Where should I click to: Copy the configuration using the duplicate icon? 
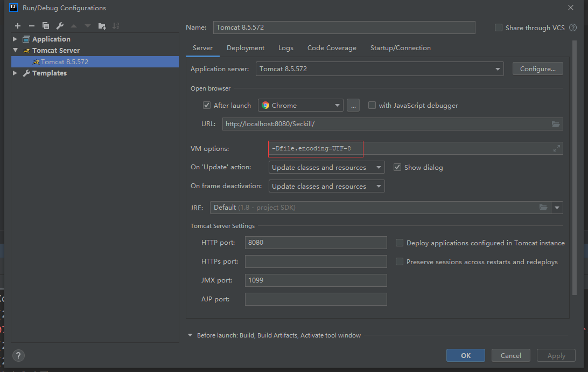pos(46,26)
